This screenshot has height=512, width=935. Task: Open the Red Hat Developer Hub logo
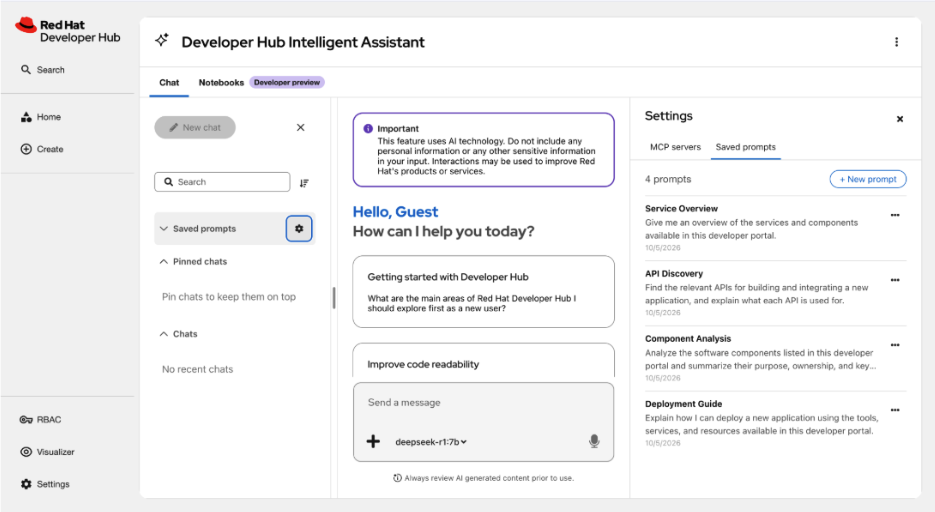[67, 30]
